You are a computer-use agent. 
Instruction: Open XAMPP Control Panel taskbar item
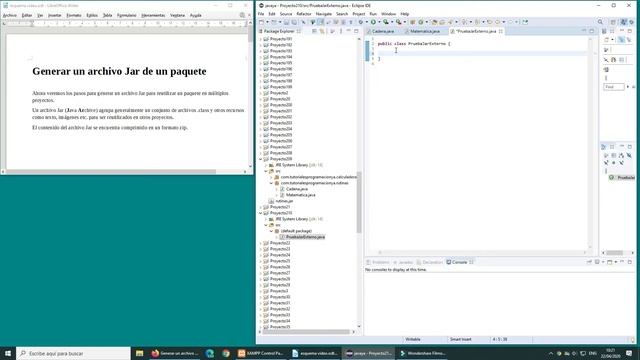coord(261,353)
